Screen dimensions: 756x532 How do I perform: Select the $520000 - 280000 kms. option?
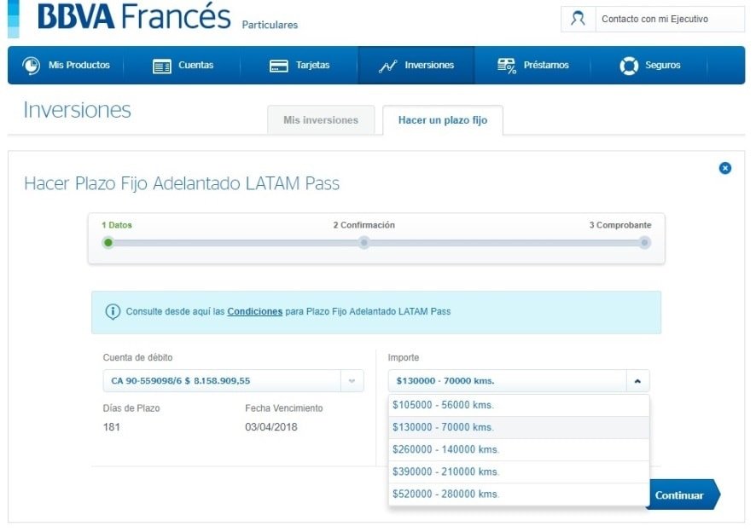tap(469, 494)
